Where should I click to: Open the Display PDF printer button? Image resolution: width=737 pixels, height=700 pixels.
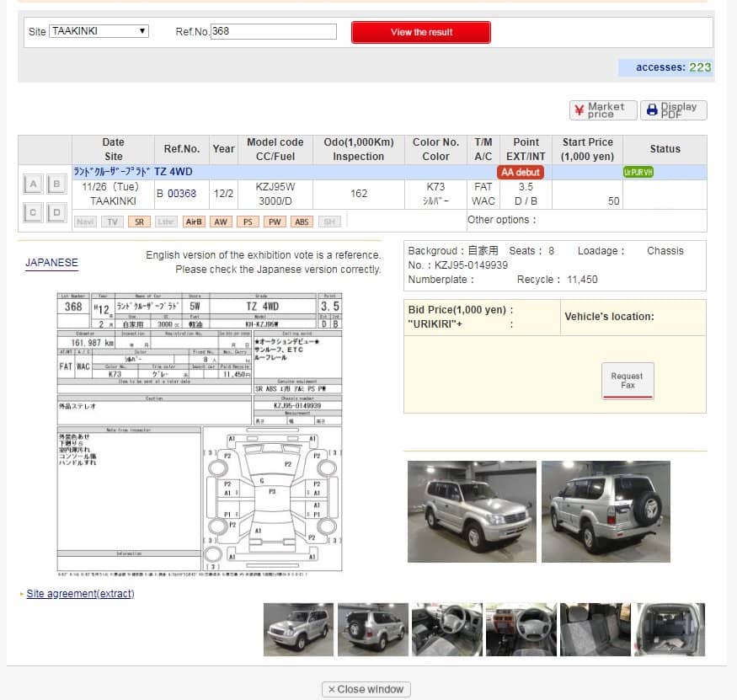tap(673, 110)
